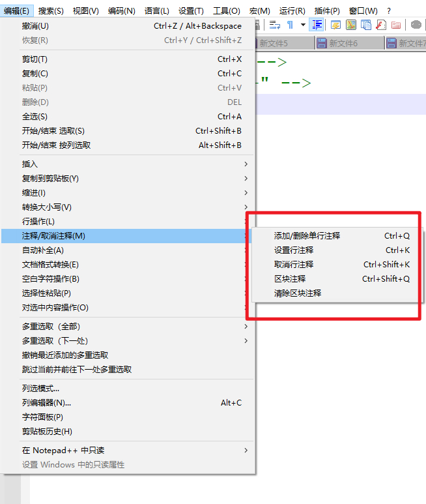Open 字符面板(P) entry
The width and height of the screenshot is (426, 504).
pyautogui.click(x=128, y=417)
